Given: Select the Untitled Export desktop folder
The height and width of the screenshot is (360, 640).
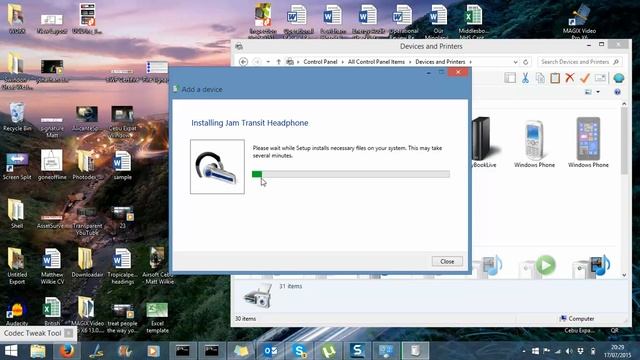Looking at the screenshot, I should pyautogui.click(x=17, y=267).
